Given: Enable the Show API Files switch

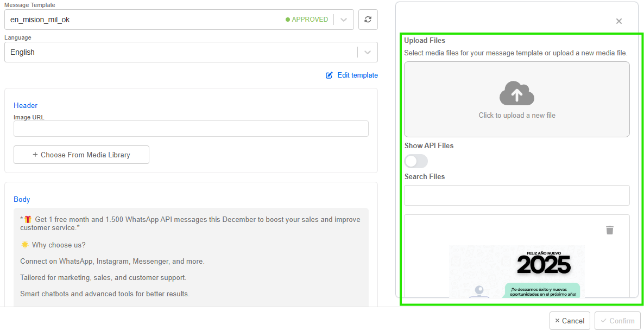Looking at the screenshot, I should click(x=416, y=161).
